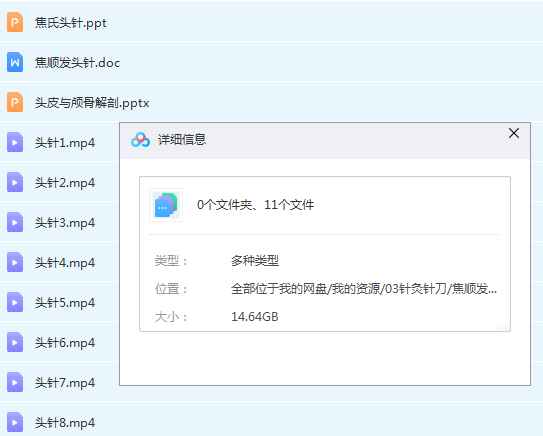Select the file 头针2.mp4

65,183
